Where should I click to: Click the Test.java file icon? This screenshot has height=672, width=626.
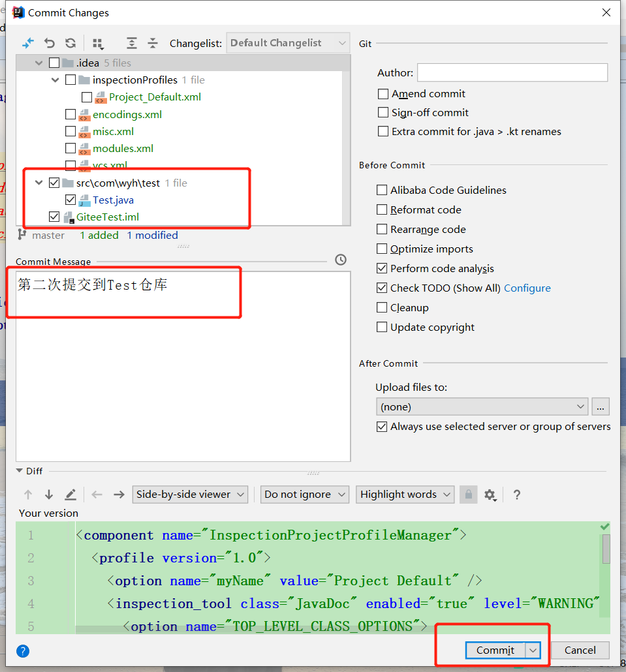(84, 200)
